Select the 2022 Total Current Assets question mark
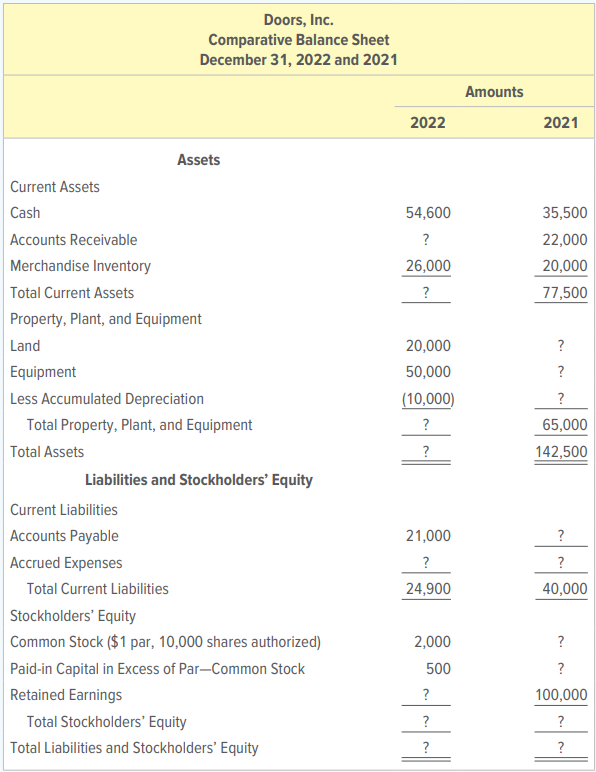This screenshot has height=772, width=596. (x=426, y=293)
